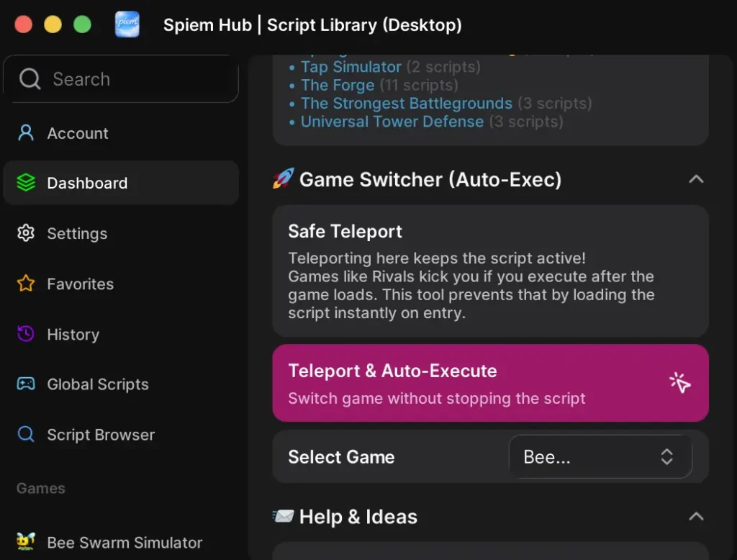Click the envelope icon beside Help & Ideas
This screenshot has height=560, width=737.
(x=283, y=516)
